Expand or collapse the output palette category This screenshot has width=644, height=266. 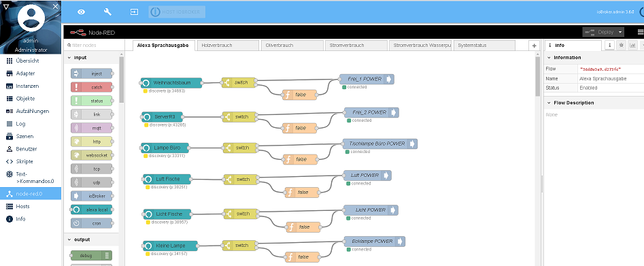click(x=91, y=239)
